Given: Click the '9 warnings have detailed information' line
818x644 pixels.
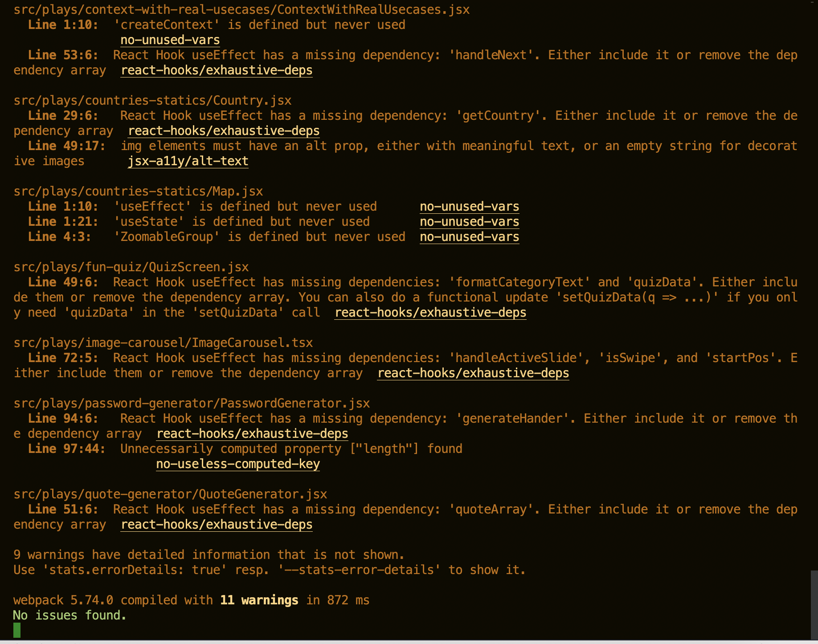Looking at the screenshot, I should (209, 555).
